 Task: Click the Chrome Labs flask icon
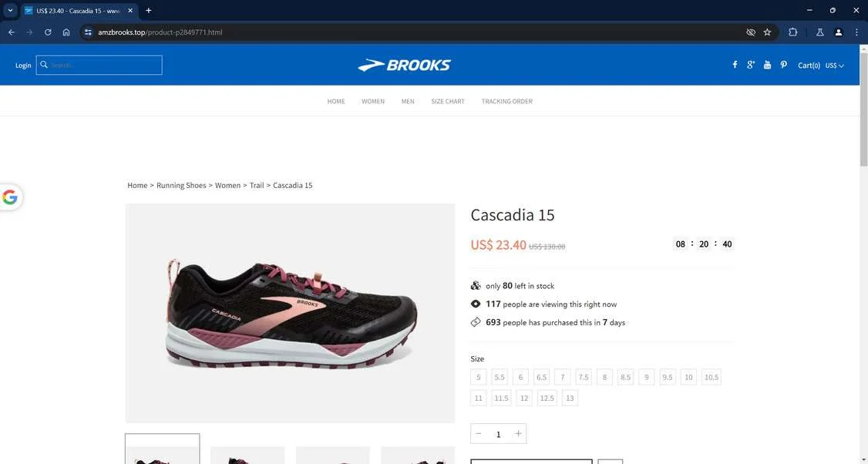coord(820,32)
